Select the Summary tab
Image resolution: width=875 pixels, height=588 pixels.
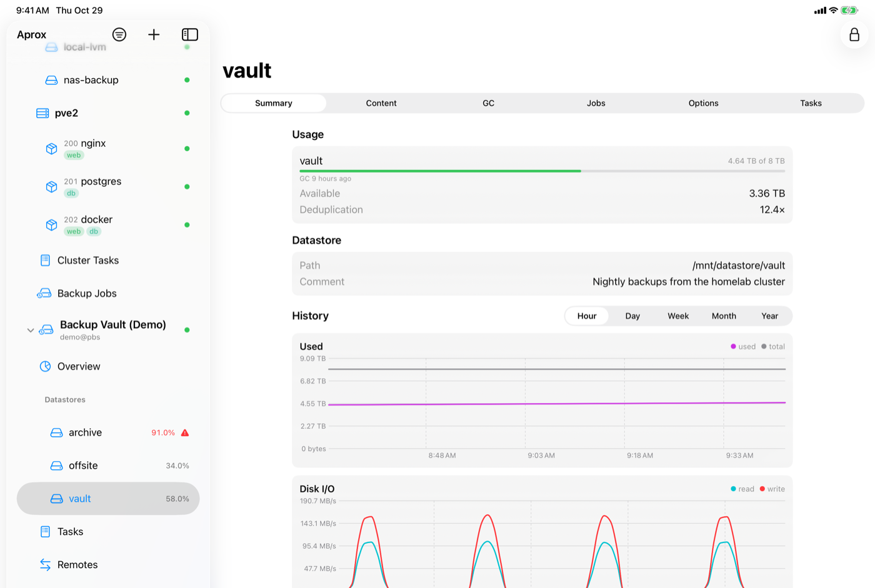274,103
